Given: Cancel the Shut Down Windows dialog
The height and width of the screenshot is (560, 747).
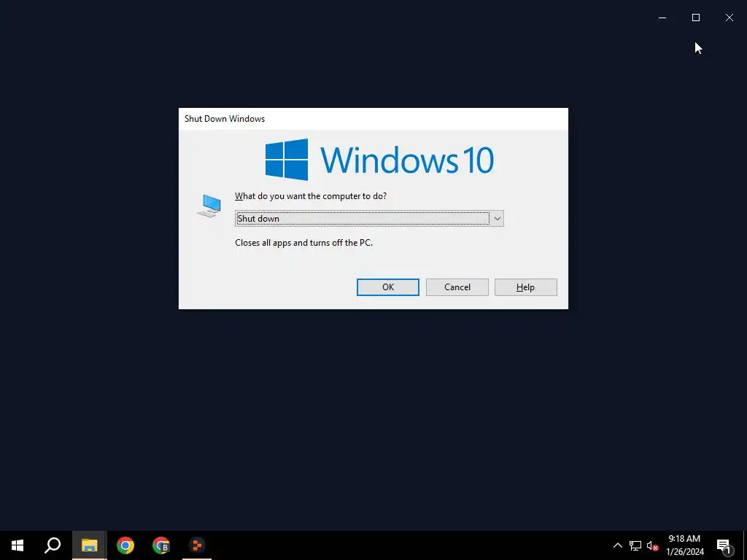Looking at the screenshot, I should tap(457, 287).
